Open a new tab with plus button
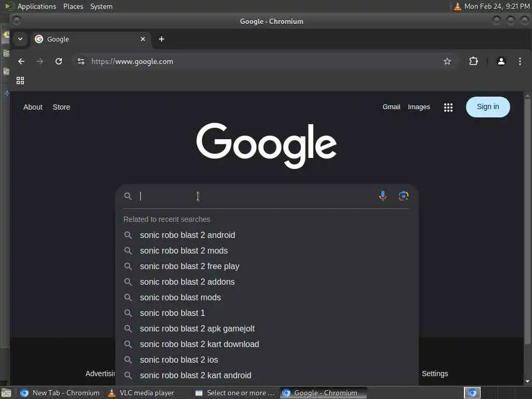 [x=162, y=39]
